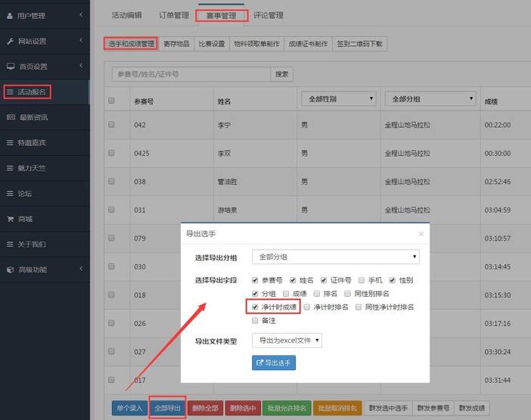Click the cube icon for 高级功能

click(10, 270)
